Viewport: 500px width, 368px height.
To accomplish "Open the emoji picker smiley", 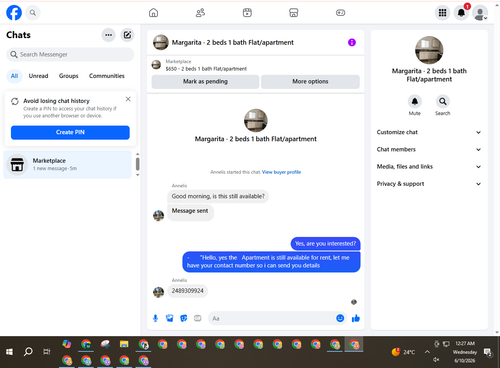I will pyautogui.click(x=340, y=318).
